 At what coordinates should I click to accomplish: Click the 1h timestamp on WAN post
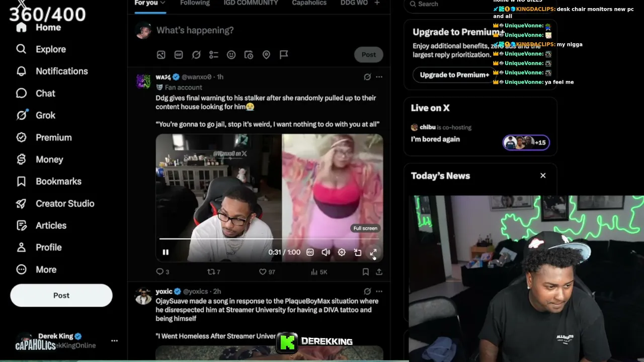coord(220,77)
